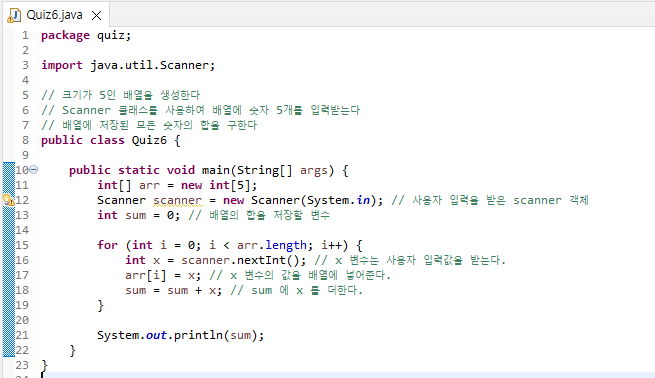Click the underlined 'scanner' variable on line 12
The image size is (655, 378).
(178, 200)
